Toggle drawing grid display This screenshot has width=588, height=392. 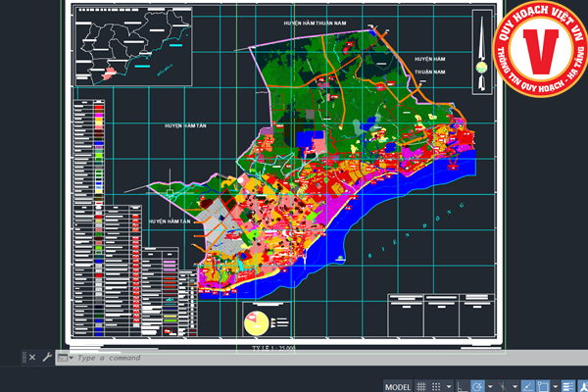click(x=422, y=385)
